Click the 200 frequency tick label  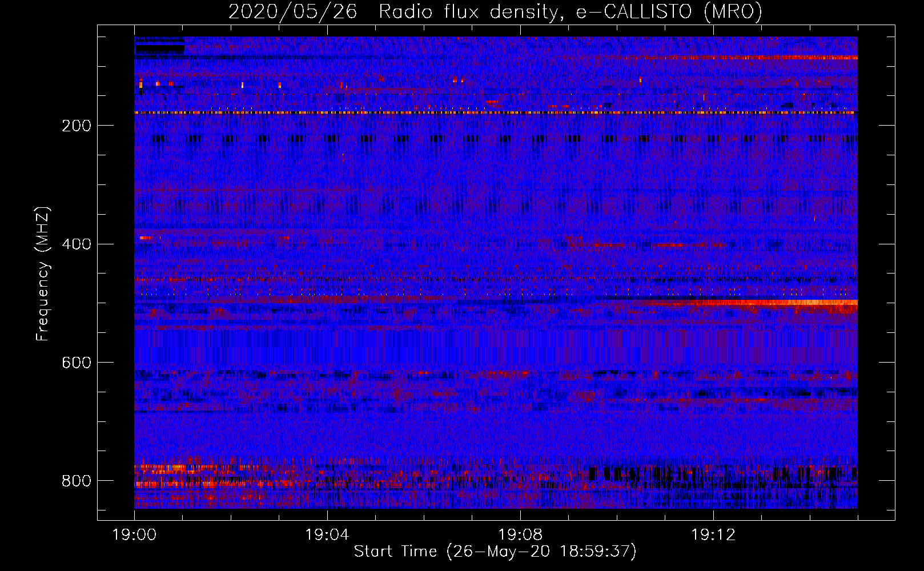pyautogui.click(x=77, y=126)
